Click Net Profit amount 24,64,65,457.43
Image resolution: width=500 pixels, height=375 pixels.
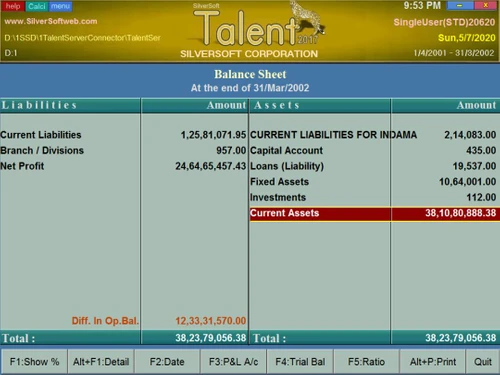click(x=211, y=166)
